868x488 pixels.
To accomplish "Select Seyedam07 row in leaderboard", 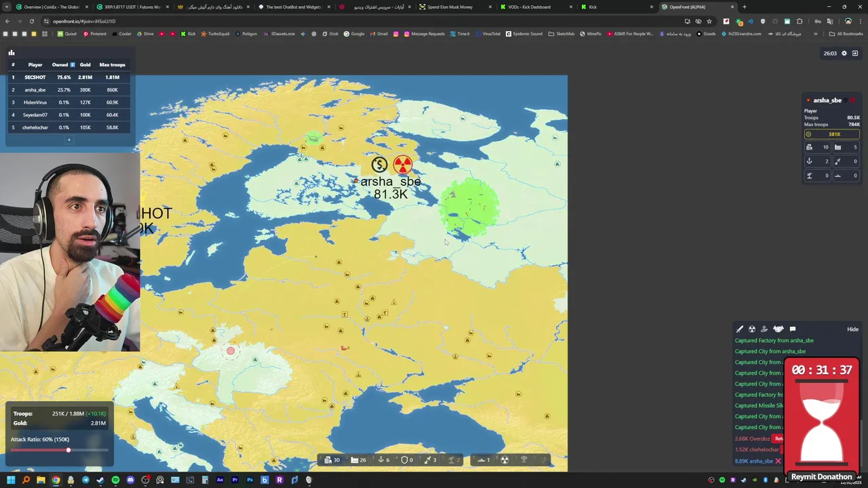I will click(x=70, y=115).
